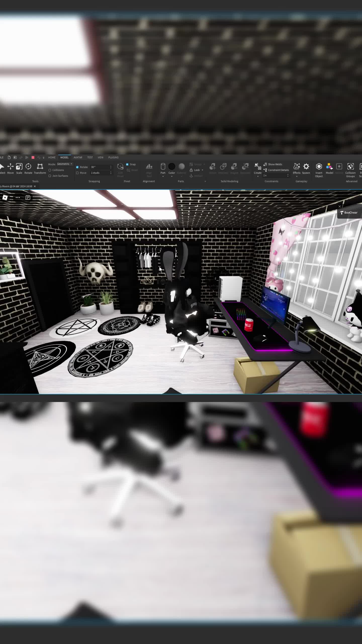Select the Scale tool
The image size is (362, 644).
point(19,169)
